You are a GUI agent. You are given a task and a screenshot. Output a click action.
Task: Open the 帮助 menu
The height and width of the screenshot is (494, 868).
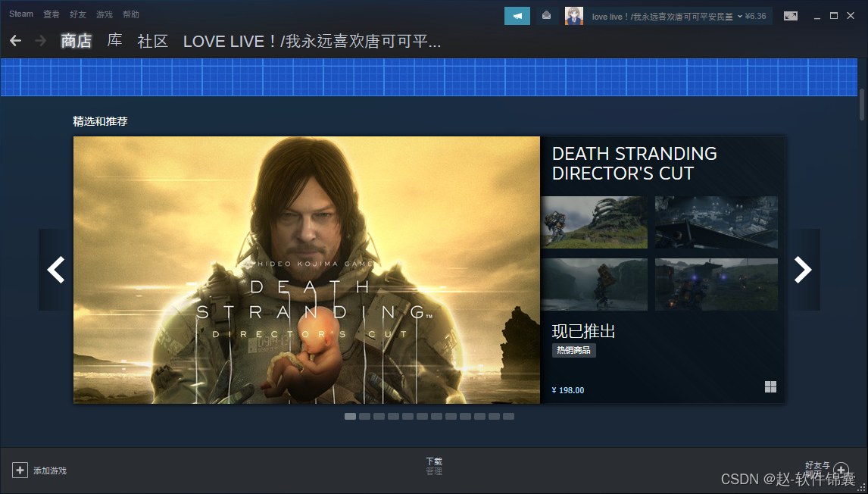pyautogui.click(x=131, y=14)
